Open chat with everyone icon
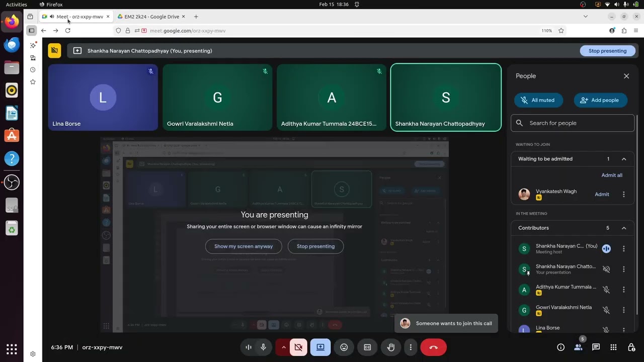Viewport: 644px width, 362px height. pos(596,347)
